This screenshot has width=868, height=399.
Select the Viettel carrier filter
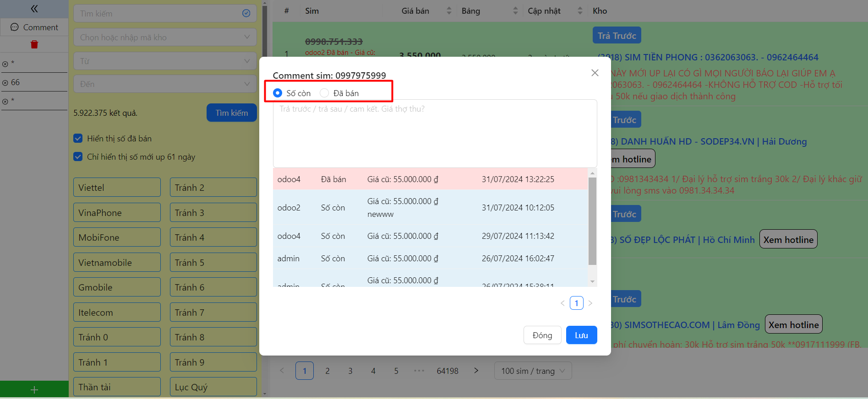click(117, 187)
